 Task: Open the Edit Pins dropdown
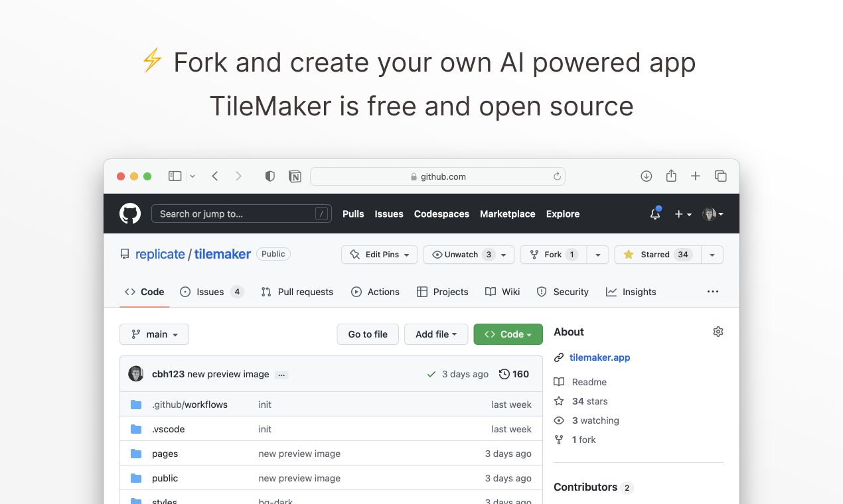pos(380,255)
